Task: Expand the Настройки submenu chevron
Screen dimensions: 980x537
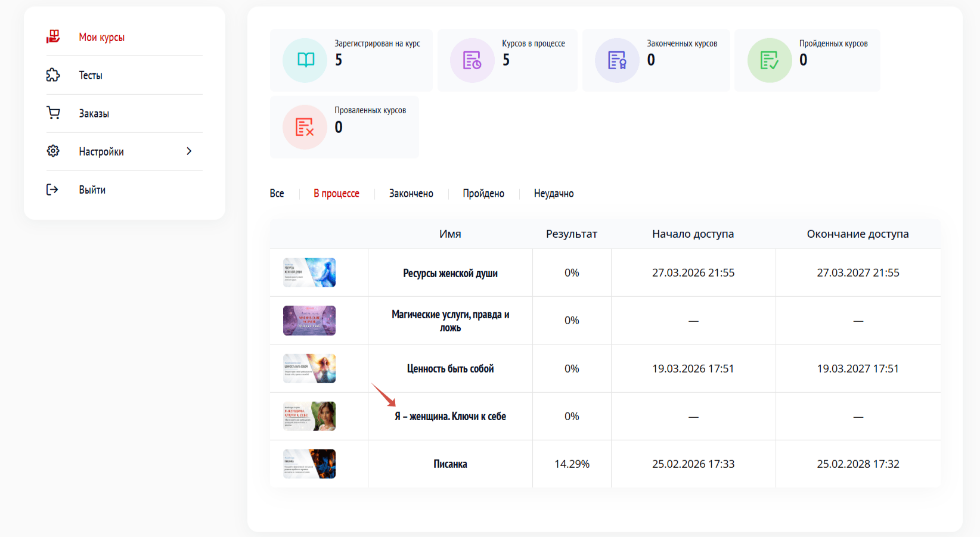Action: pos(189,151)
